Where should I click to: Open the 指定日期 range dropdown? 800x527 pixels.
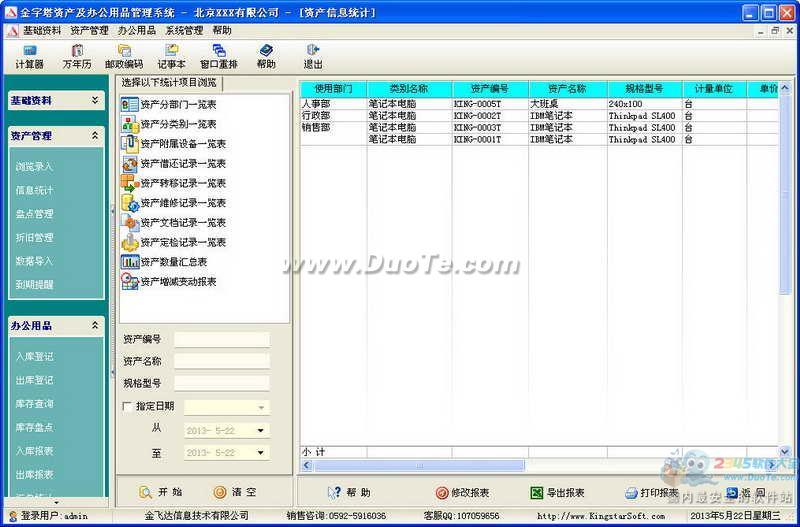(261, 408)
